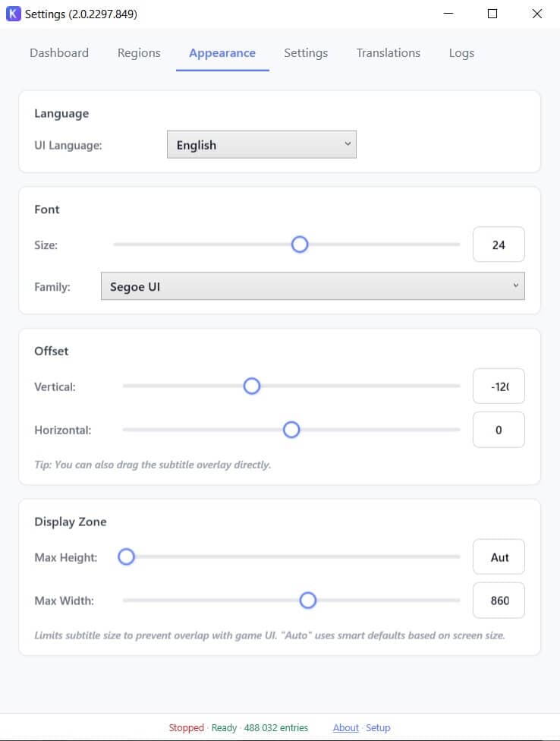Click the Vertical offset slider handle
This screenshot has height=741, width=560.
(x=252, y=386)
